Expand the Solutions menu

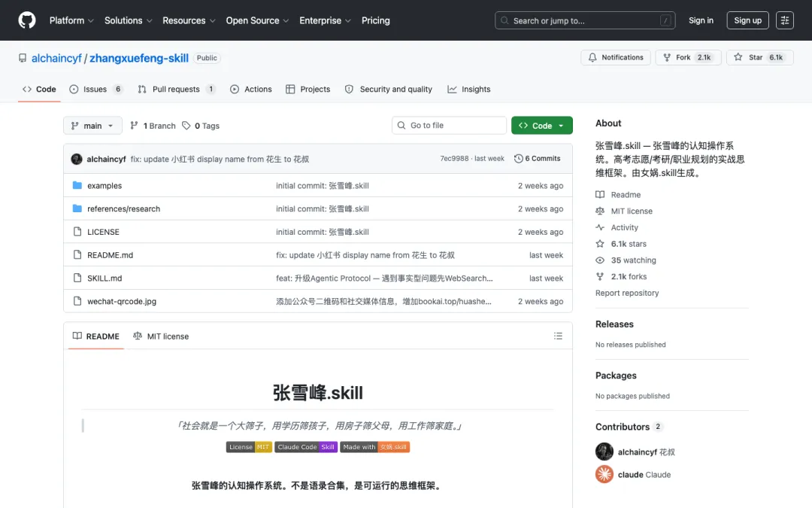coord(128,20)
